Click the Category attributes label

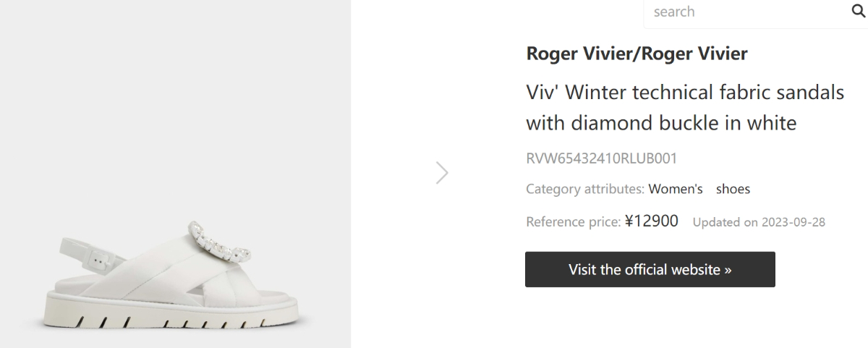click(584, 189)
